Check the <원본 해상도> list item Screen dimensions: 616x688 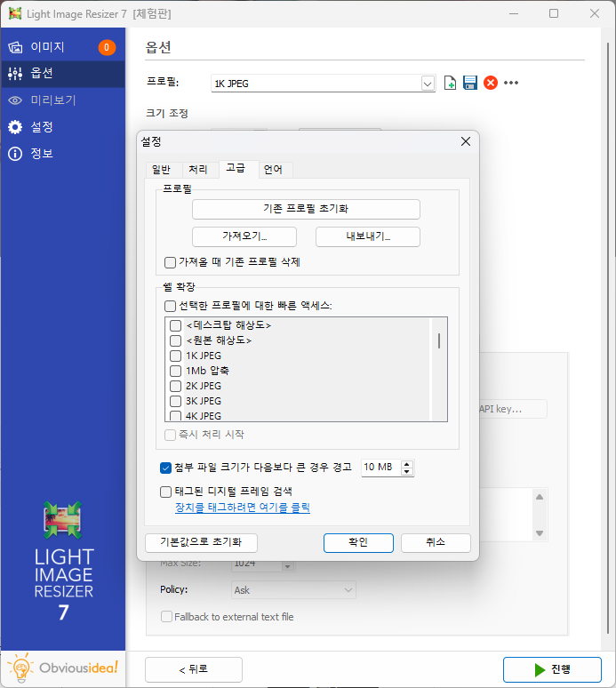(x=175, y=340)
